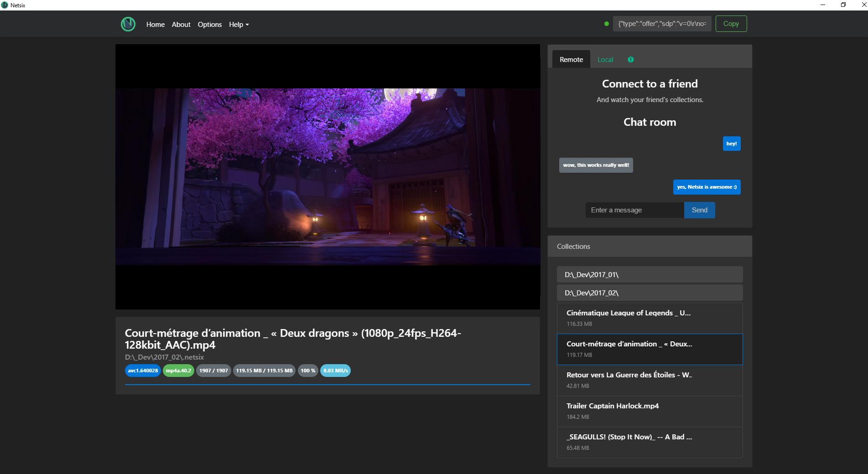Click the 119.15 MB / 119.15 MB badge

pyautogui.click(x=264, y=371)
